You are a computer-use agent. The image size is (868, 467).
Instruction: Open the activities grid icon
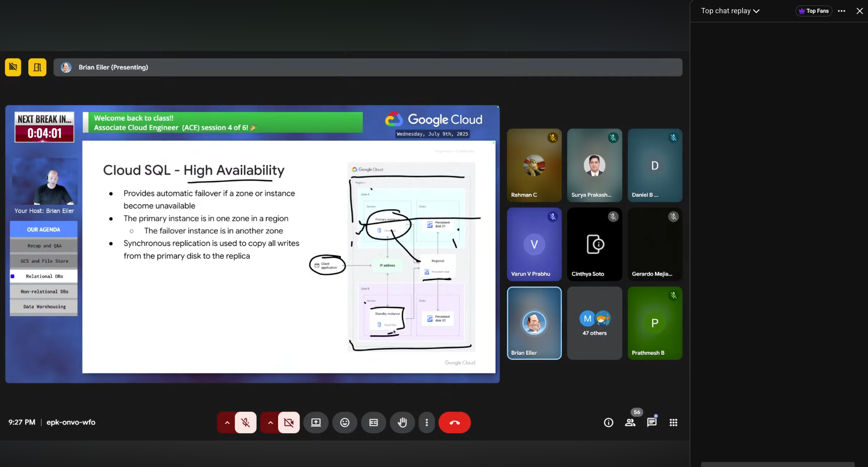[x=673, y=423]
